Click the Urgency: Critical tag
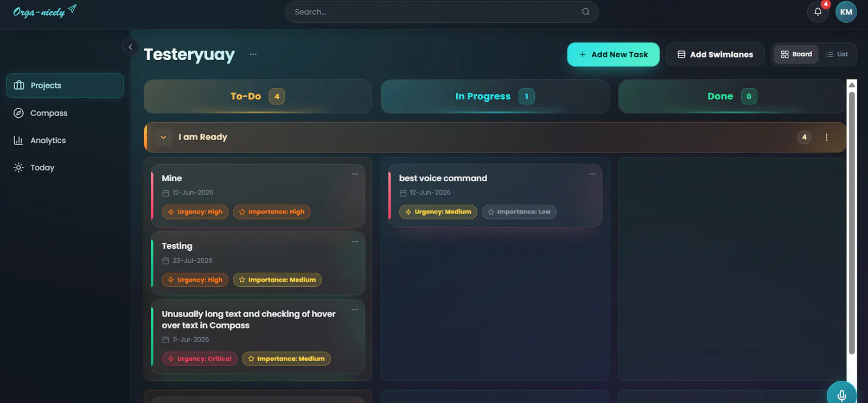868x403 pixels. (200, 358)
